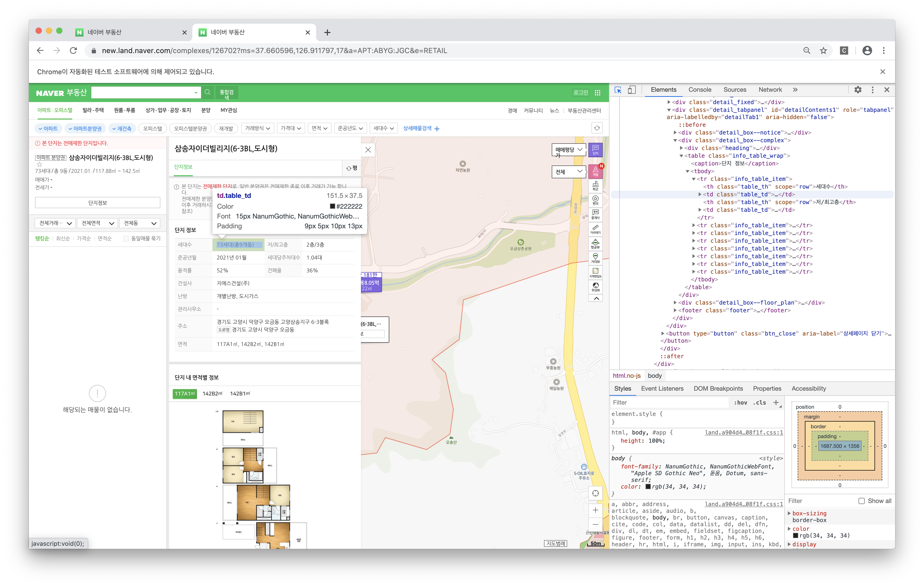Screen dimensions: 924x587
Task: Uncheck the 아파트 filter chip
Action: 48,128
